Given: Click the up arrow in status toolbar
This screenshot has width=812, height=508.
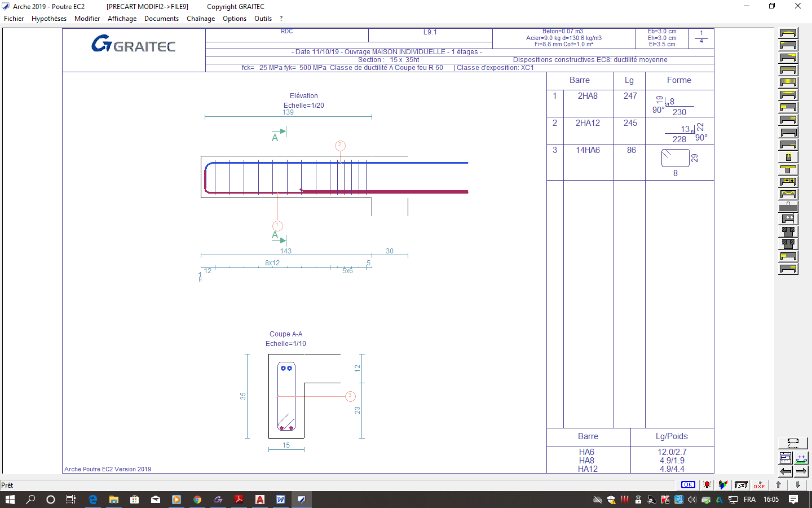Looking at the screenshot, I should [x=779, y=485].
